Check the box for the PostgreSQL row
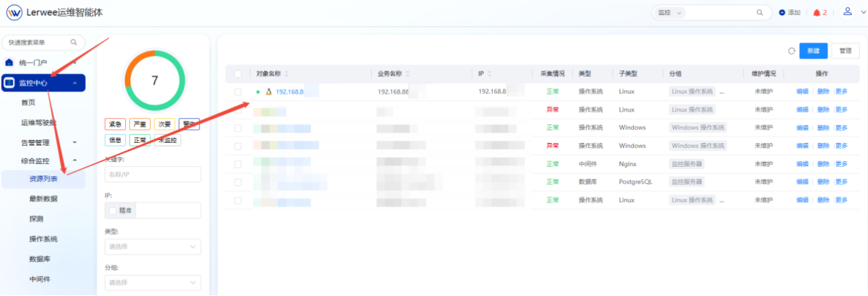 click(x=238, y=182)
